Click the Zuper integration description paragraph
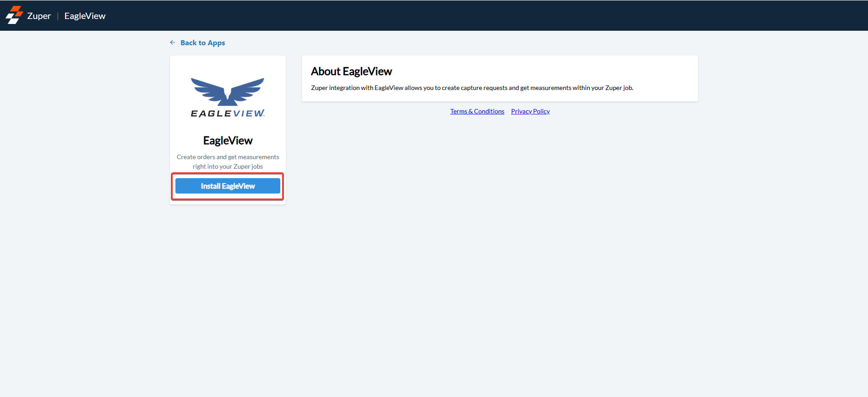This screenshot has width=868, height=397. 472,88
